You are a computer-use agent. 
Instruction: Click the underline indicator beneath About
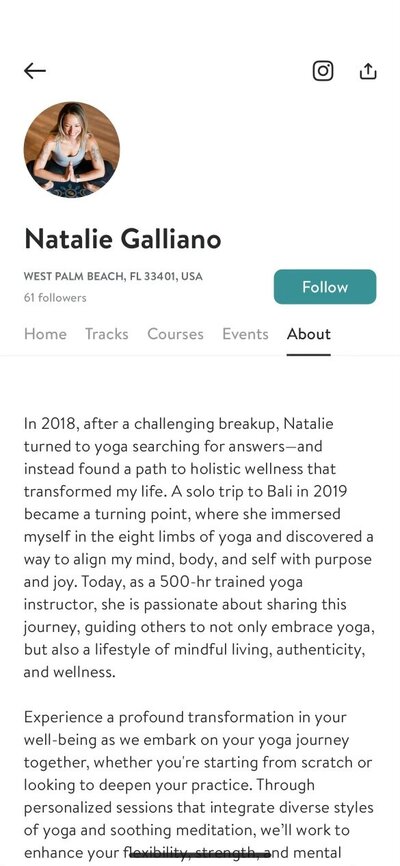(x=309, y=355)
